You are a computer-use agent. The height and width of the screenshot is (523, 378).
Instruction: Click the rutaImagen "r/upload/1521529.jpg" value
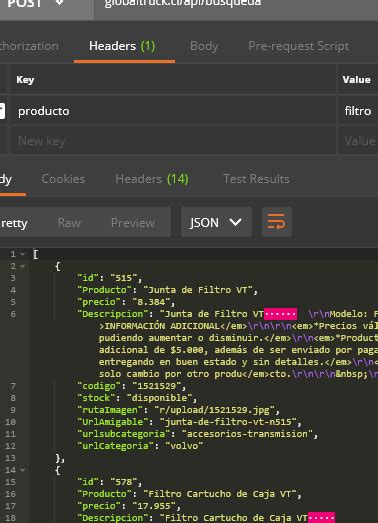point(214,410)
